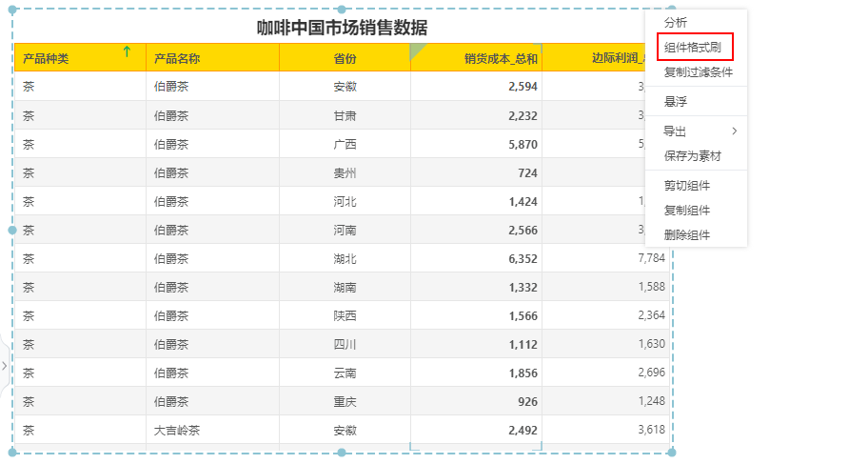
Task: Select 复制组件 menu item
Action: click(686, 211)
